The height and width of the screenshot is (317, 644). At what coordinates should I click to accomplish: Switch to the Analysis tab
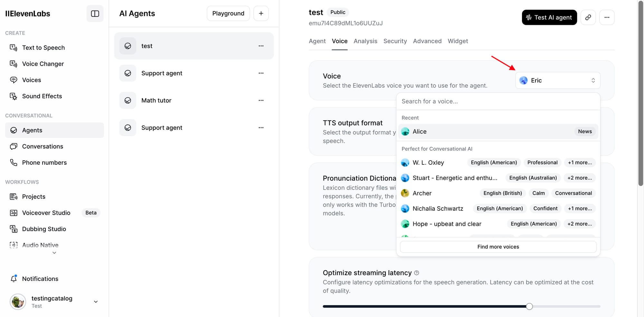[x=365, y=41]
